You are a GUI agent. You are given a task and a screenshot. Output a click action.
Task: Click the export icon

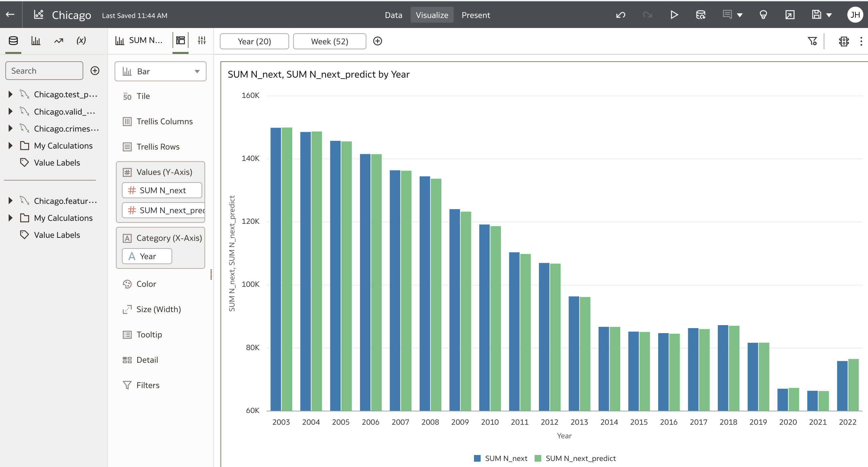[790, 15]
